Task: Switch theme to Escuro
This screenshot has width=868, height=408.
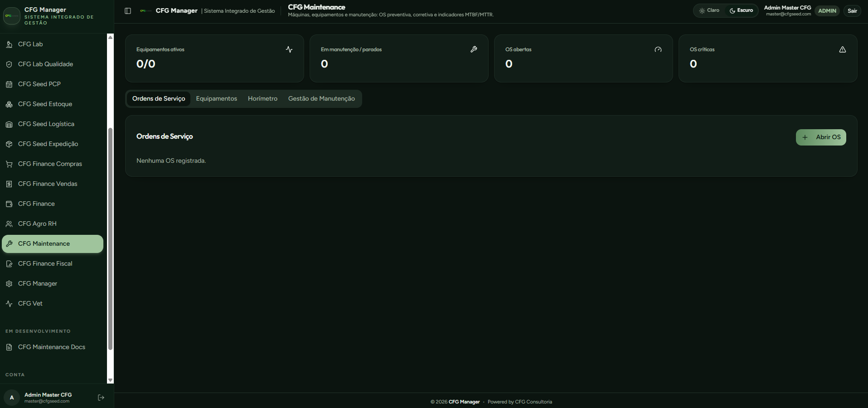Action: click(741, 10)
